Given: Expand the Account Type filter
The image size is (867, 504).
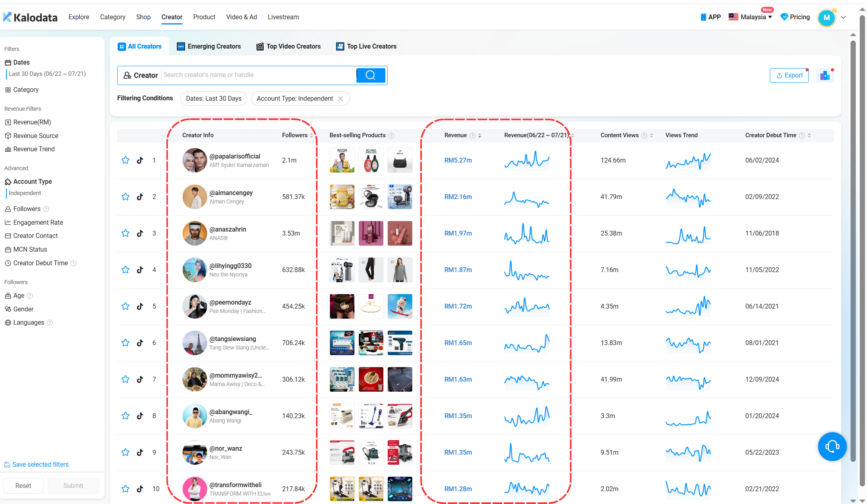Looking at the screenshot, I should (28, 182).
